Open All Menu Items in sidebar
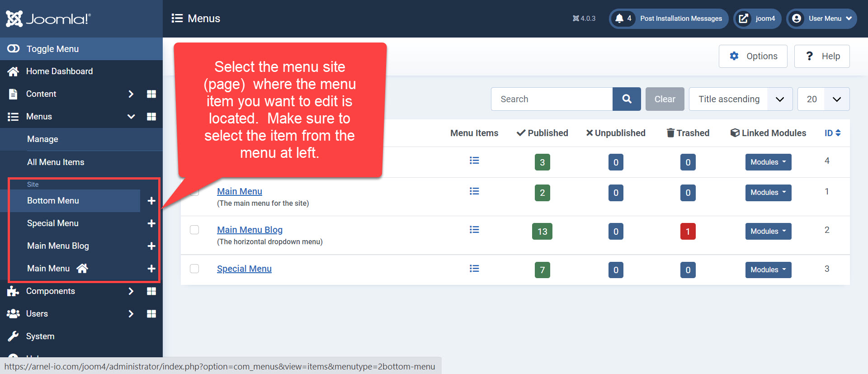The image size is (868, 374). 56,162
